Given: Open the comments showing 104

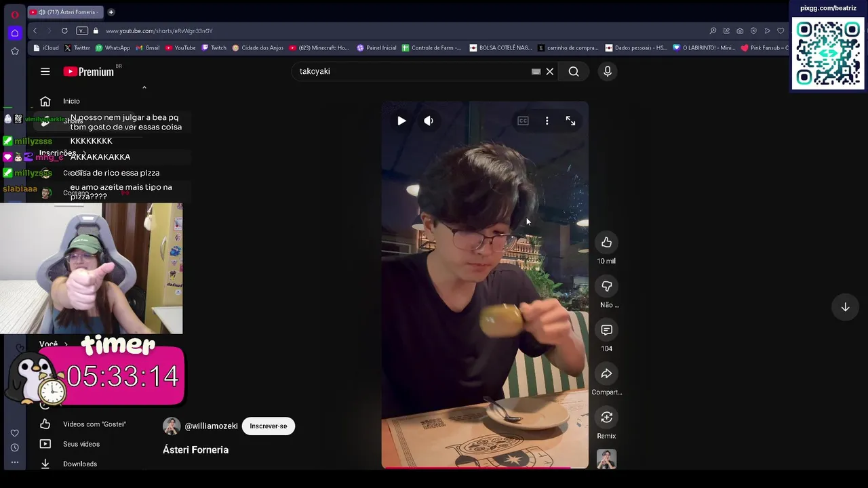Looking at the screenshot, I should click(x=606, y=330).
